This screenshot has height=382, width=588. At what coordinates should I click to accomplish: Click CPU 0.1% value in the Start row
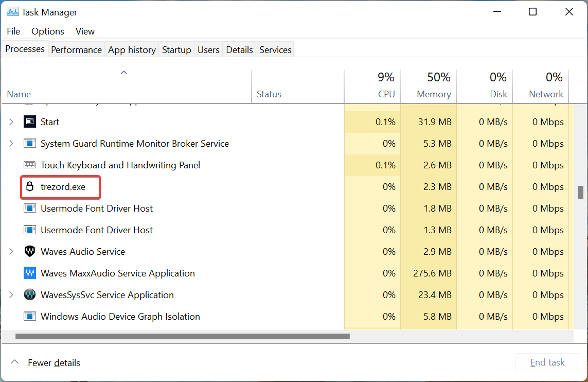385,122
